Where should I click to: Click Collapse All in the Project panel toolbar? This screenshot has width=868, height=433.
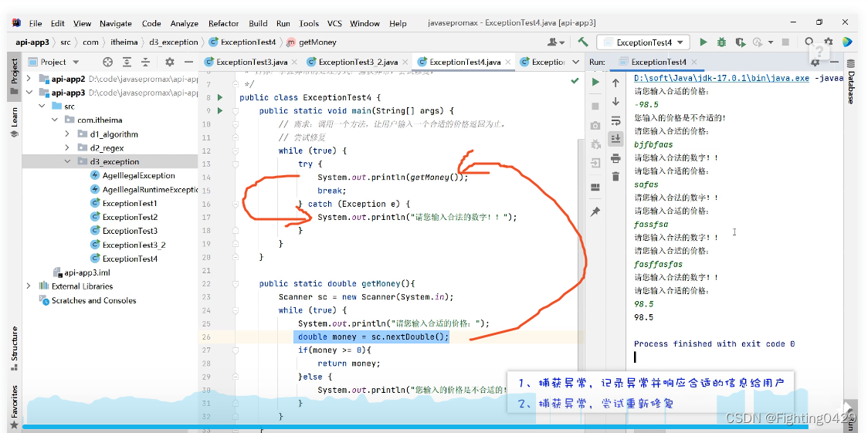pyautogui.click(x=145, y=62)
